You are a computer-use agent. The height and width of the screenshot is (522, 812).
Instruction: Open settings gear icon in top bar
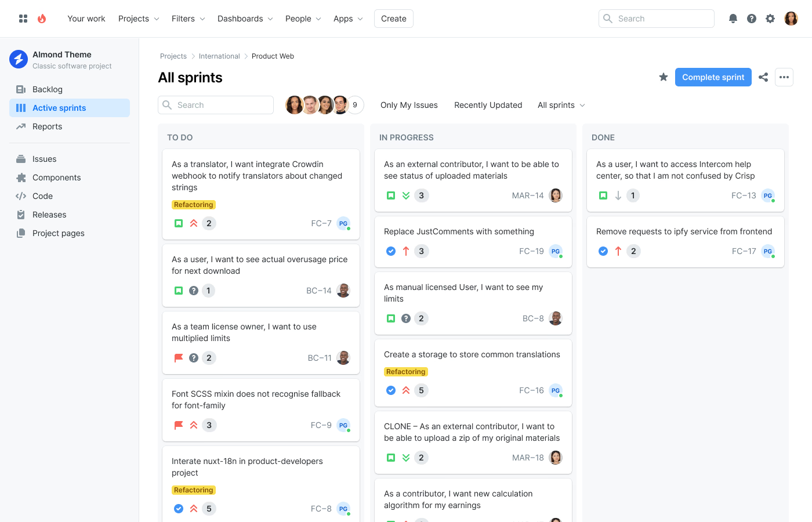pyautogui.click(x=770, y=19)
